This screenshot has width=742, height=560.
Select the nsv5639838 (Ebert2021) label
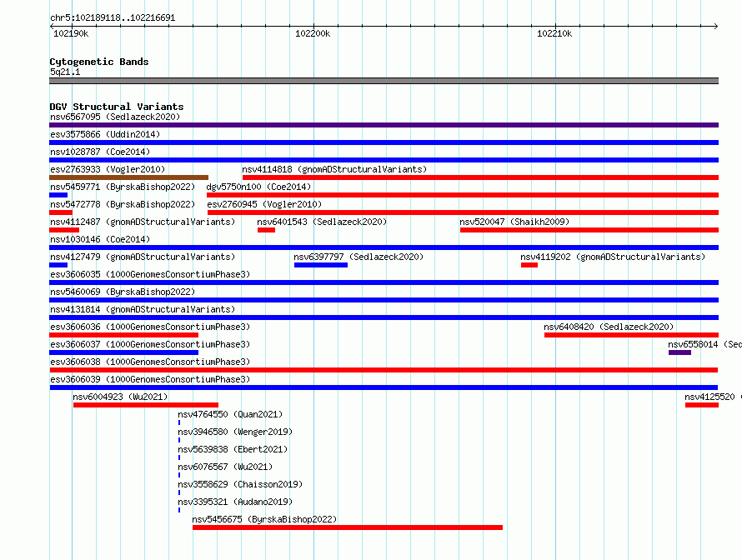pos(233,449)
